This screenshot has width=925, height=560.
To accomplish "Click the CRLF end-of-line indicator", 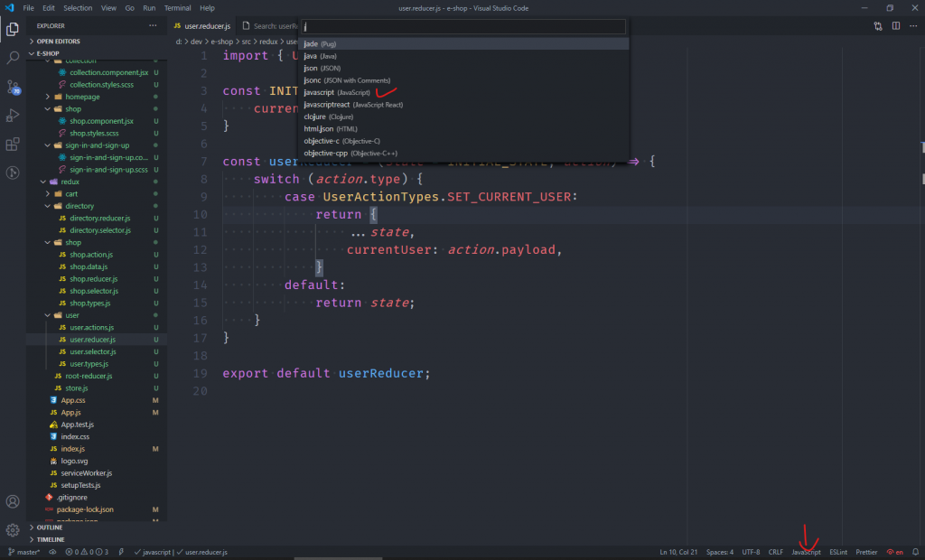I will pyautogui.click(x=776, y=553).
